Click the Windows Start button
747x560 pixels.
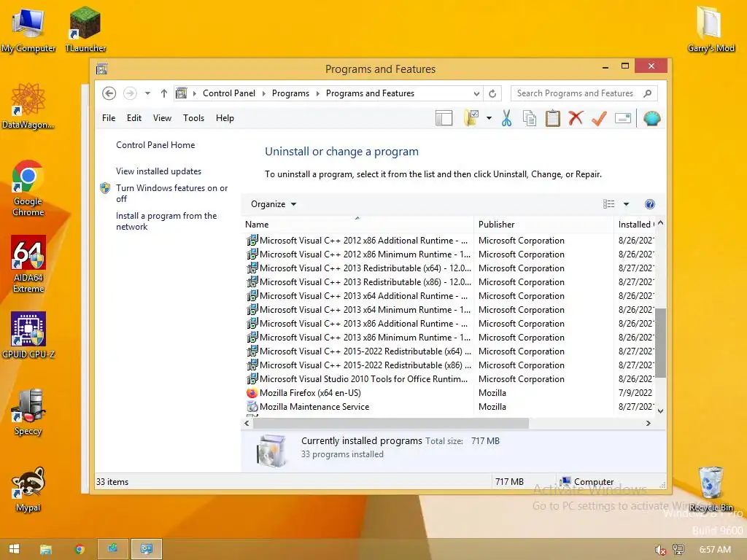pos(15,549)
